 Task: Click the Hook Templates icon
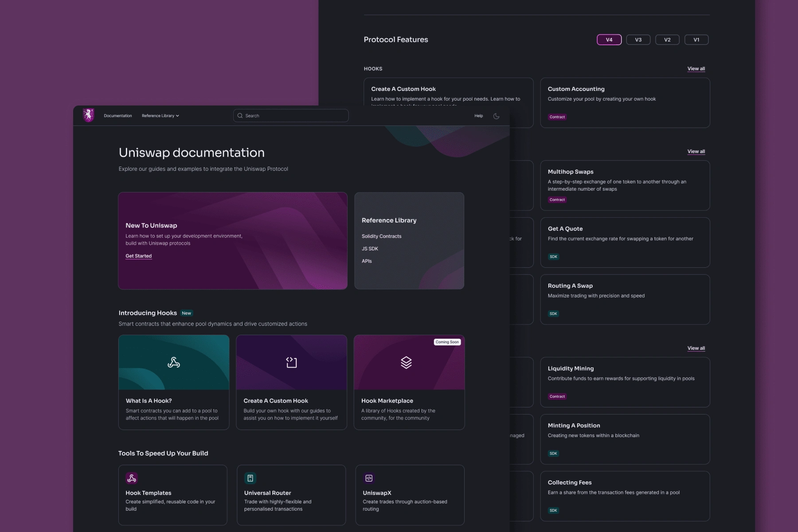(132, 478)
